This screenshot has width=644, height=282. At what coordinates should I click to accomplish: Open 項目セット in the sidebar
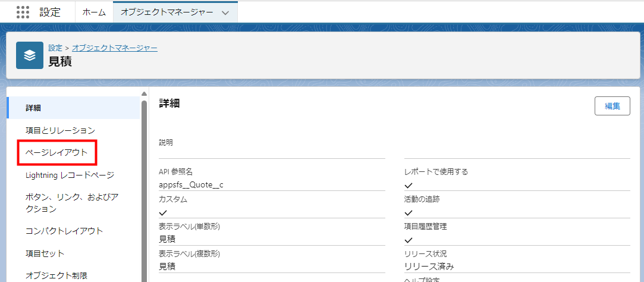(45, 253)
